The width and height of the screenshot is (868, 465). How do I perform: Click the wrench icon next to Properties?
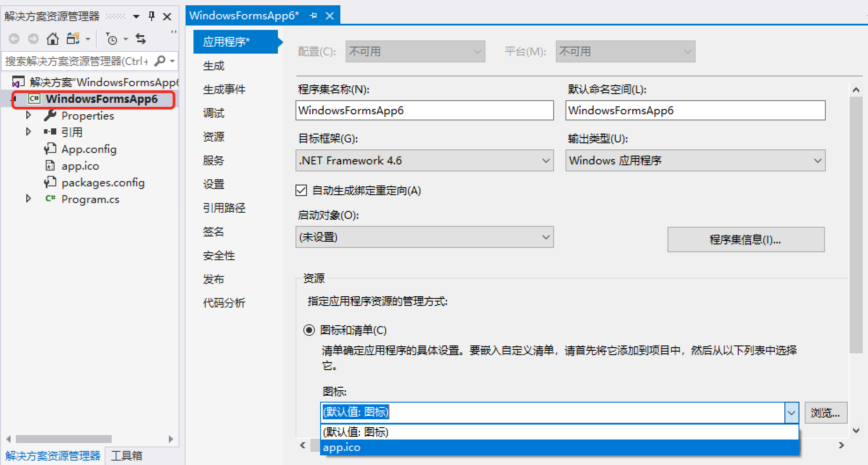point(50,115)
